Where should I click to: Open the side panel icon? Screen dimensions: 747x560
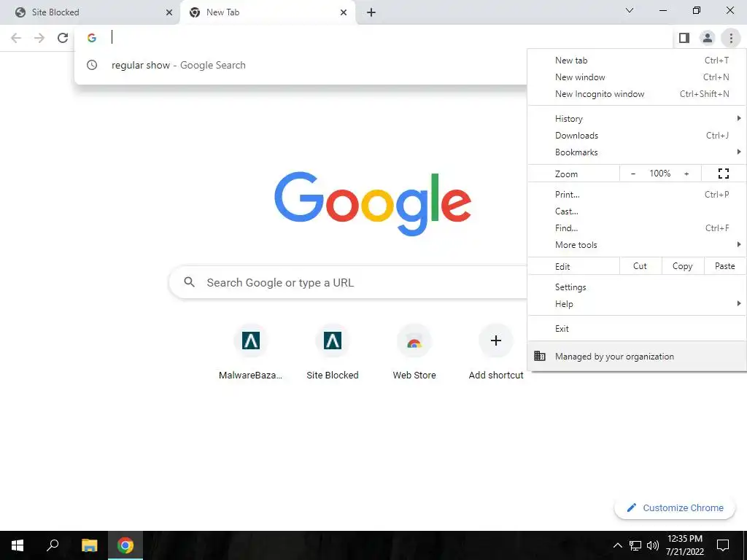(x=684, y=38)
